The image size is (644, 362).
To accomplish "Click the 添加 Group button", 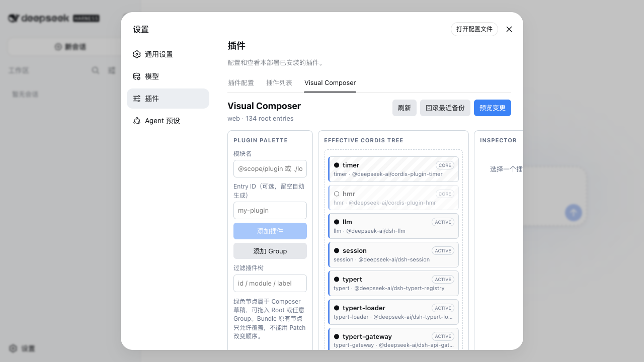I will pyautogui.click(x=270, y=251).
